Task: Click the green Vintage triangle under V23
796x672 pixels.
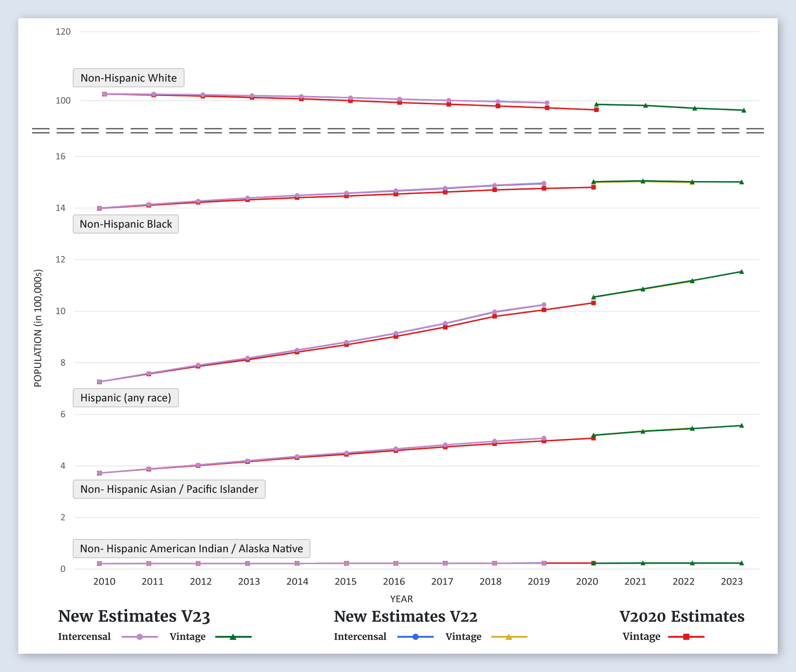Action: coord(233,637)
